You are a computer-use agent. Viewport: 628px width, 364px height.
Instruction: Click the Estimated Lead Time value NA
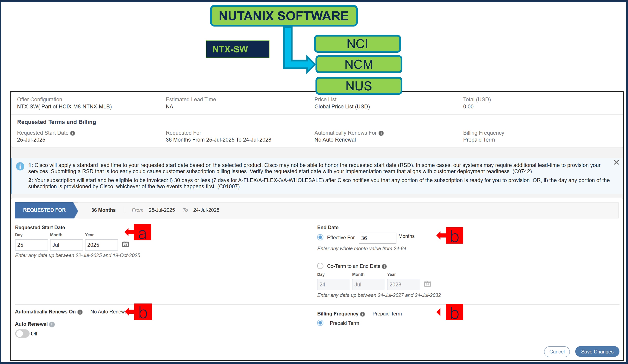point(169,106)
